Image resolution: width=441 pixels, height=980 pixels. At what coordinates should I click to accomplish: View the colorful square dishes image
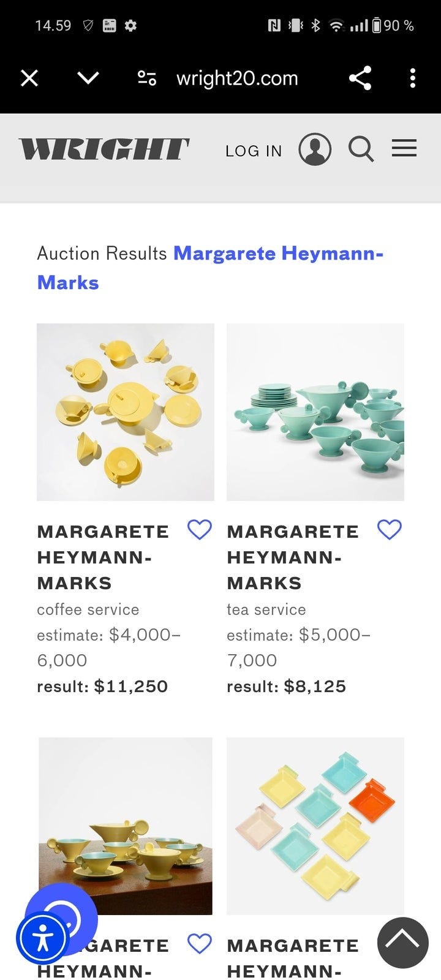pyautogui.click(x=315, y=826)
